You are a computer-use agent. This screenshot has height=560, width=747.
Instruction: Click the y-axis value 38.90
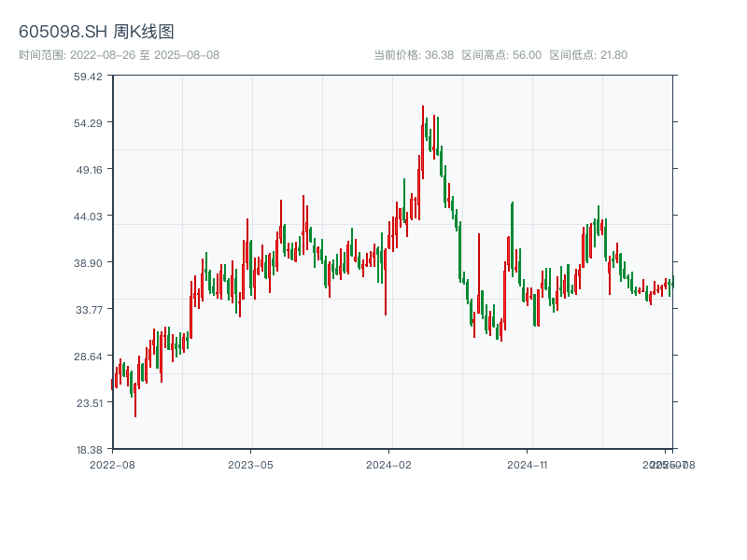tap(88, 263)
